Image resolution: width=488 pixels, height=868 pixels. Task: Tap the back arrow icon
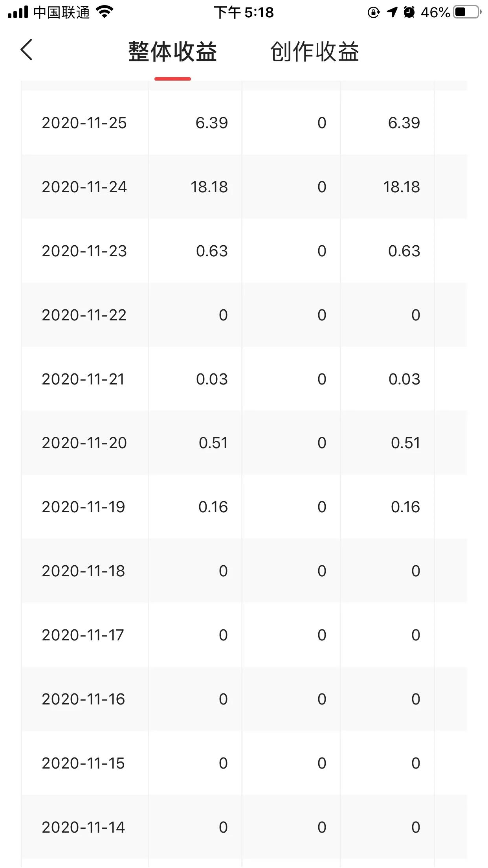(x=26, y=50)
